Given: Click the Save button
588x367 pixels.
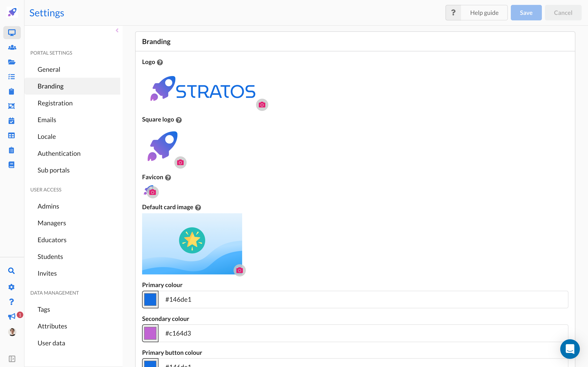Looking at the screenshot, I should 526,12.
